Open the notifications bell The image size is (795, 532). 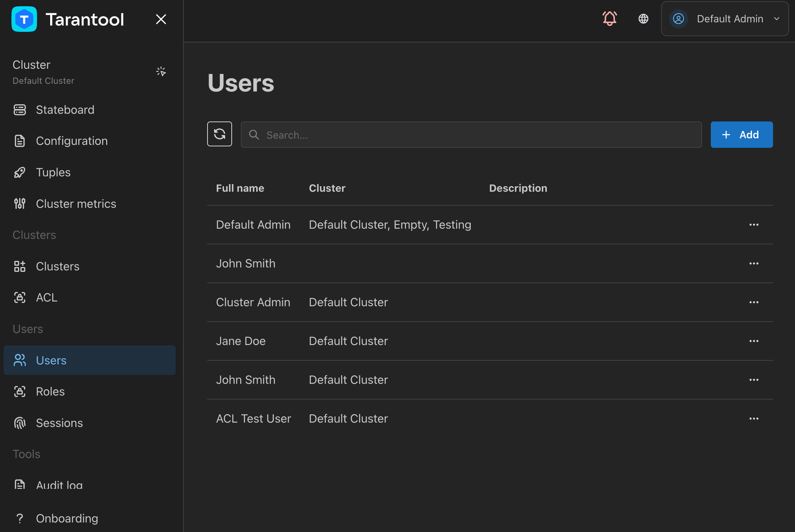tap(610, 19)
